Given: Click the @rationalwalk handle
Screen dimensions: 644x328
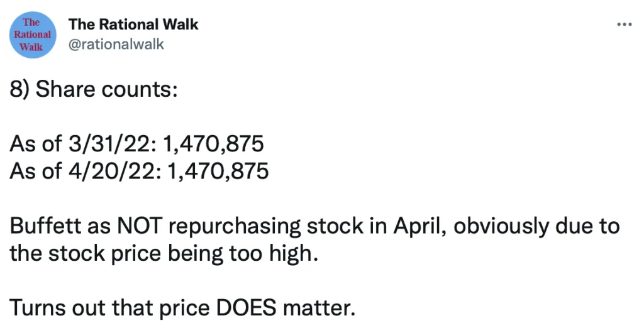Looking at the screenshot, I should (x=116, y=45).
